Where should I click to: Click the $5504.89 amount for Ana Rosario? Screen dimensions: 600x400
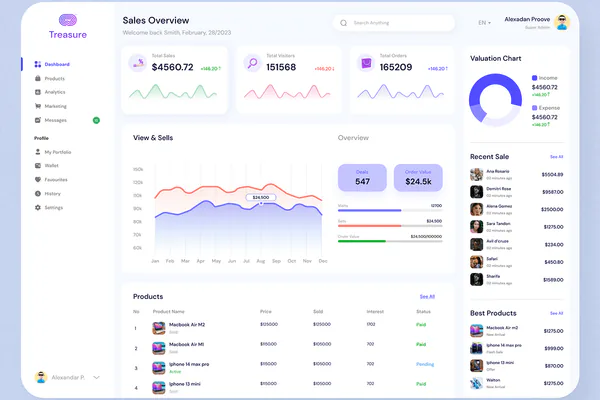pos(552,175)
